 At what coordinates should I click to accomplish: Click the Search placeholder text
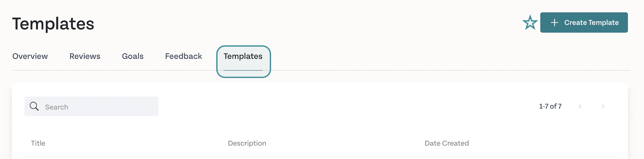(x=57, y=107)
